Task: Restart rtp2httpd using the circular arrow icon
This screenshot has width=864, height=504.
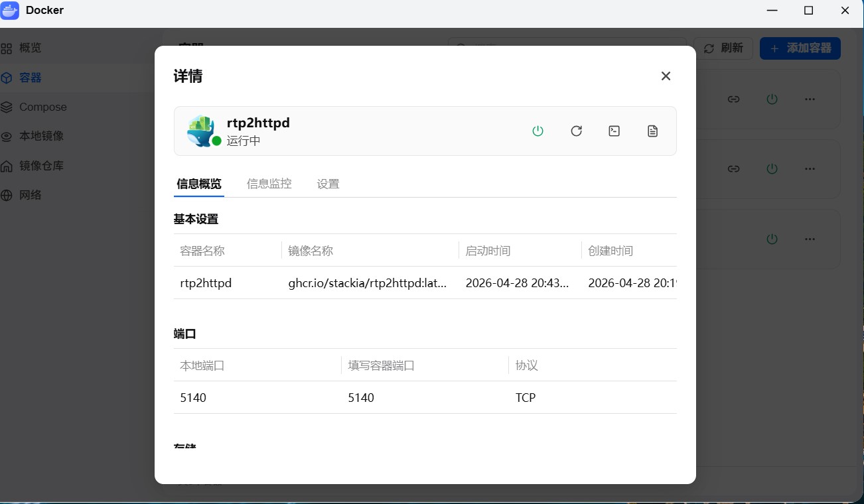Action: point(576,131)
